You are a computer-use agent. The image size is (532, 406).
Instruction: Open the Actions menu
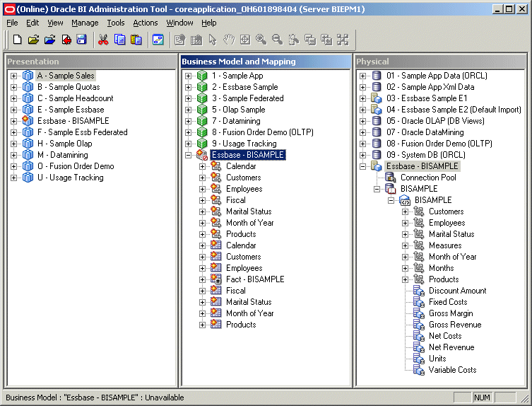(x=146, y=23)
